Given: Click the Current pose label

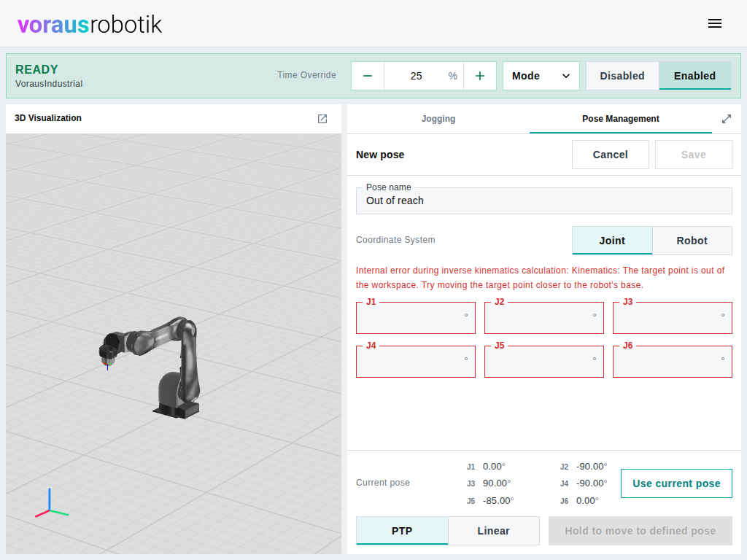Looking at the screenshot, I should (382, 483).
